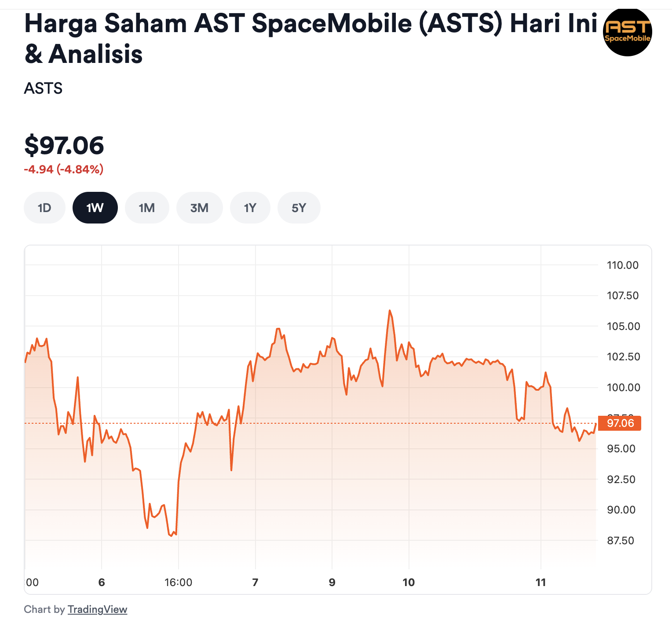Display the 5Y price history
This screenshot has width=672, height=623.
(x=299, y=208)
